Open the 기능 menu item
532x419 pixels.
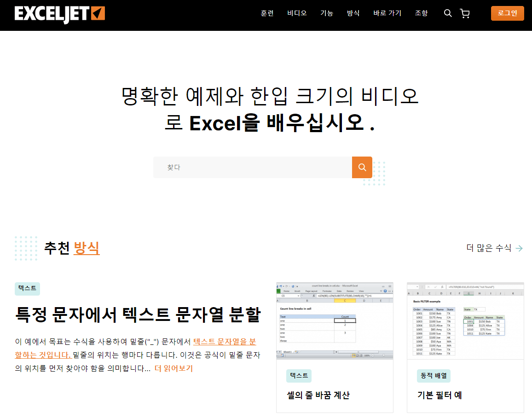[327, 13]
